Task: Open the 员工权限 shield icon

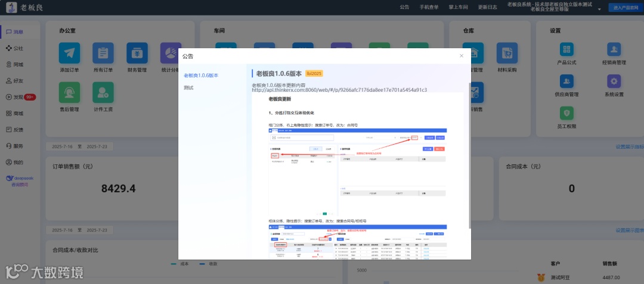Action: pos(567,113)
